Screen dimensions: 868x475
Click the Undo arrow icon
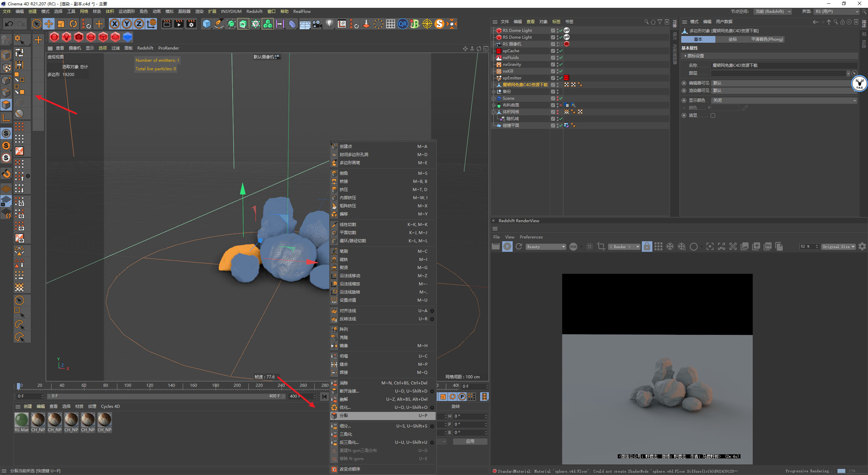click(9, 24)
